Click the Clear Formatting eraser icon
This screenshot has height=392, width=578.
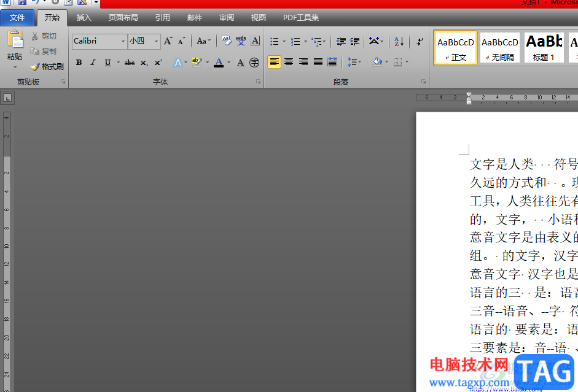[x=226, y=41]
